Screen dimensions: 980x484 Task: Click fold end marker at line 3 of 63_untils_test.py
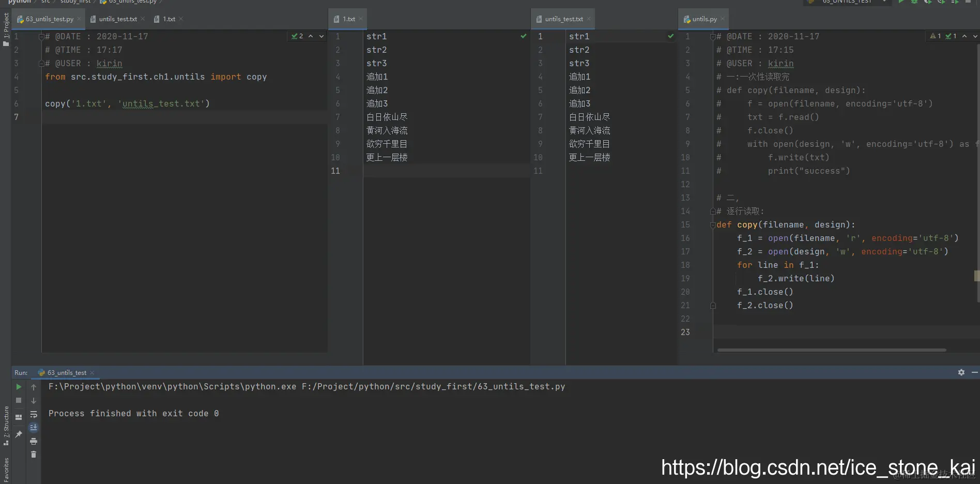click(x=41, y=64)
